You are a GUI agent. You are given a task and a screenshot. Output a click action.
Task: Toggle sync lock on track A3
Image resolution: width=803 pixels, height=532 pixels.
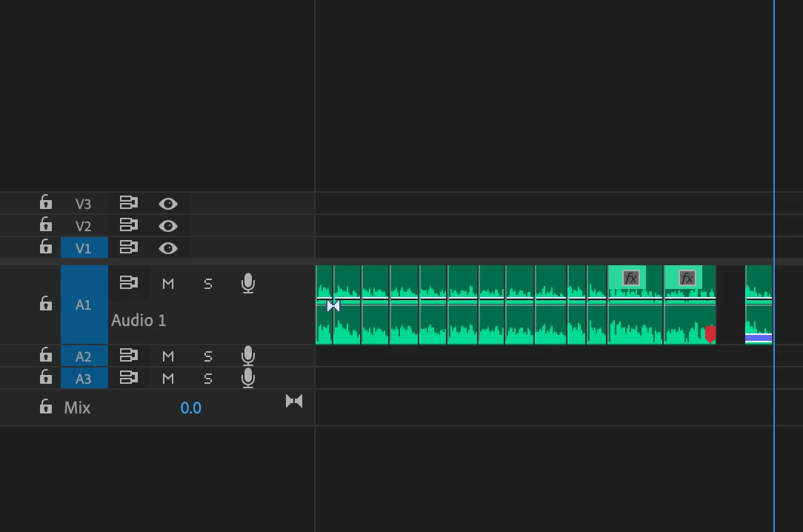pyautogui.click(x=129, y=377)
